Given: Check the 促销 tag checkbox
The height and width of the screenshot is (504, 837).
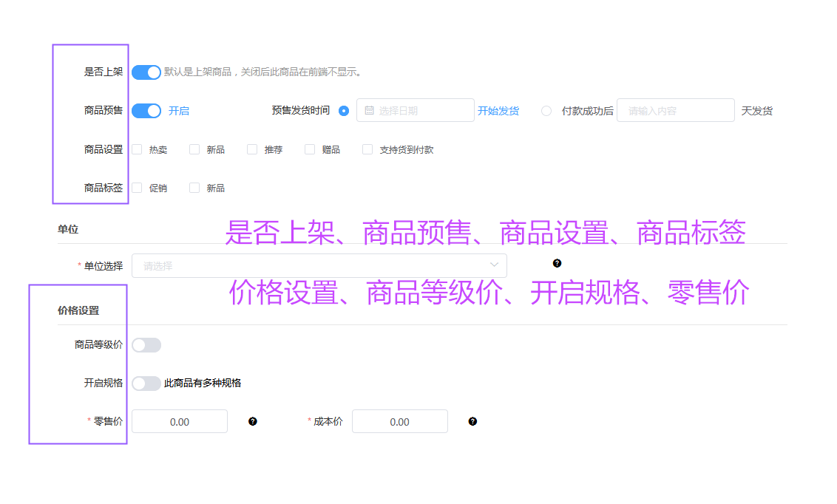Looking at the screenshot, I should [x=138, y=188].
